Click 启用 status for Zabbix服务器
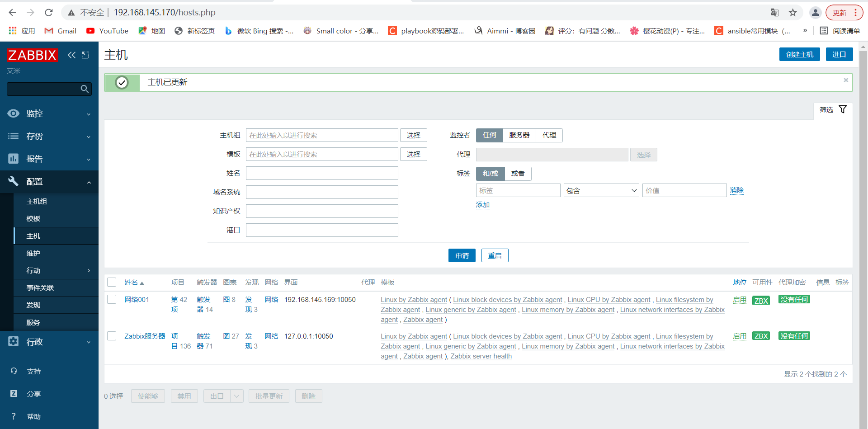 [x=740, y=336]
